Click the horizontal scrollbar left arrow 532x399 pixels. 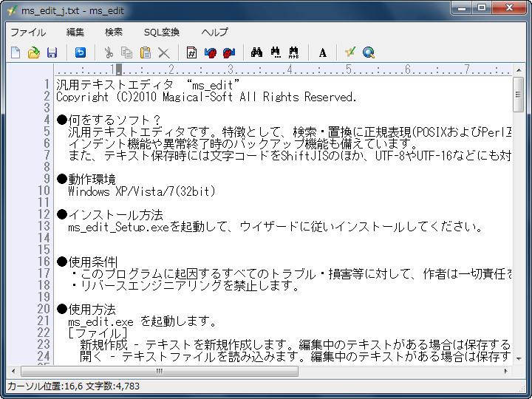tap(13, 371)
